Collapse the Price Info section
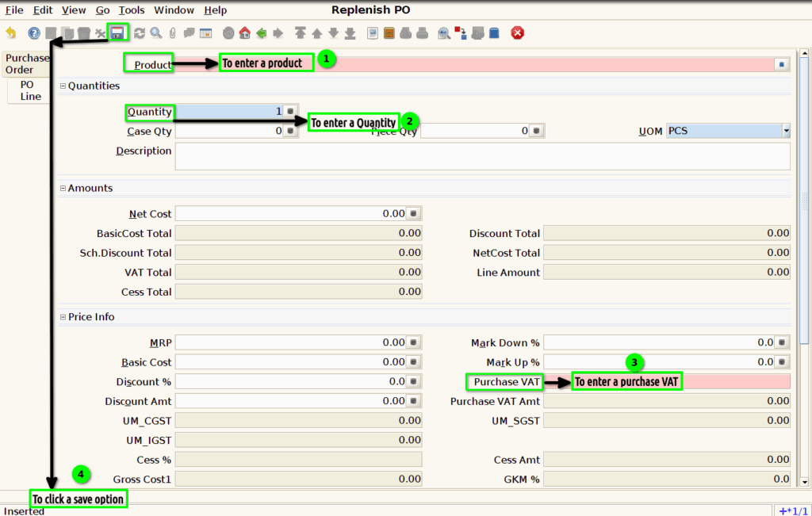Image resolution: width=812 pixels, height=516 pixels. (63, 317)
